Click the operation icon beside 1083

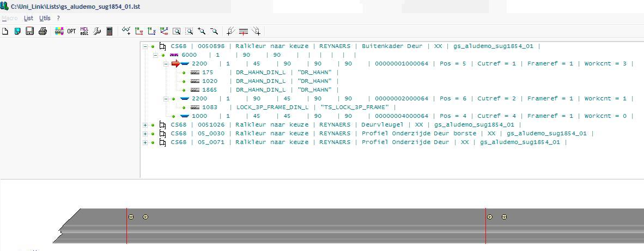coord(195,107)
